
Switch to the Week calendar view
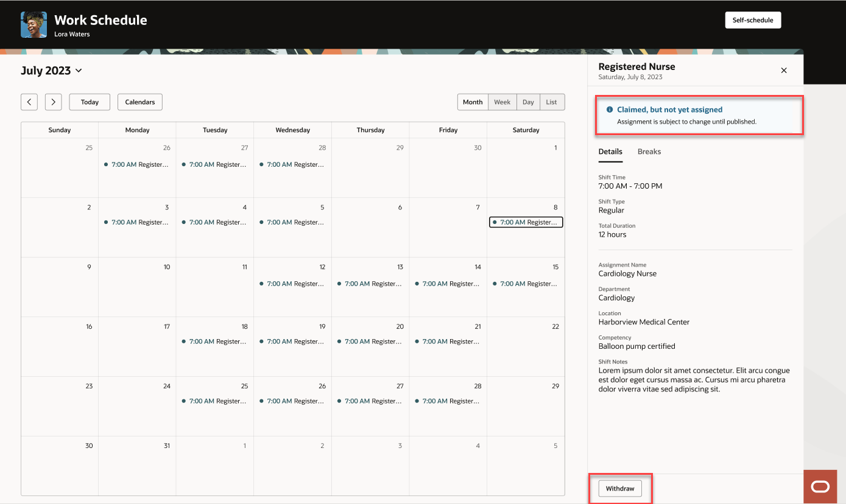tap(502, 102)
